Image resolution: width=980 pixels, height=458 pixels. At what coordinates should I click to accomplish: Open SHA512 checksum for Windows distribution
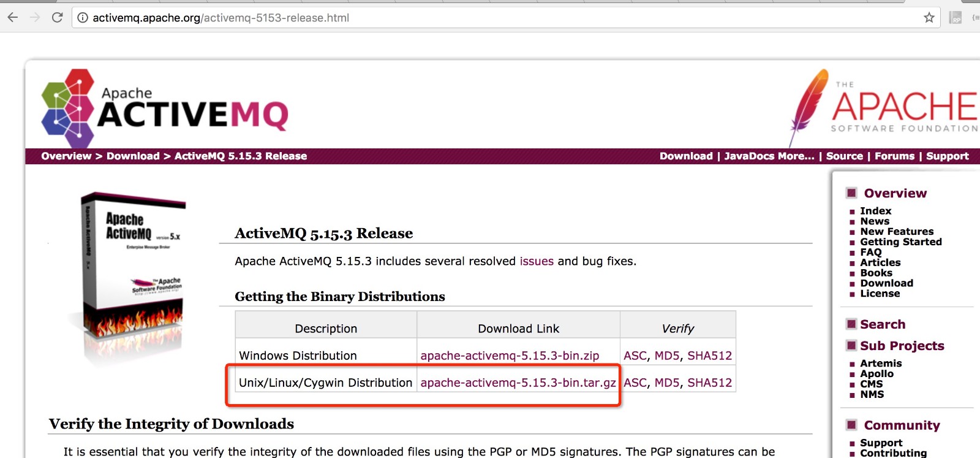pyautogui.click(x=709, y=356)
